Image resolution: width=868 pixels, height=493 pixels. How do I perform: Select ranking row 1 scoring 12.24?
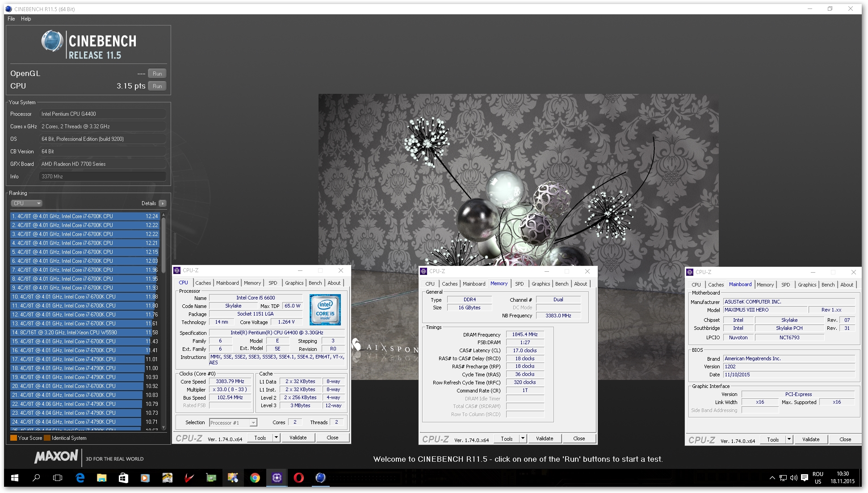tap(84, 216)
